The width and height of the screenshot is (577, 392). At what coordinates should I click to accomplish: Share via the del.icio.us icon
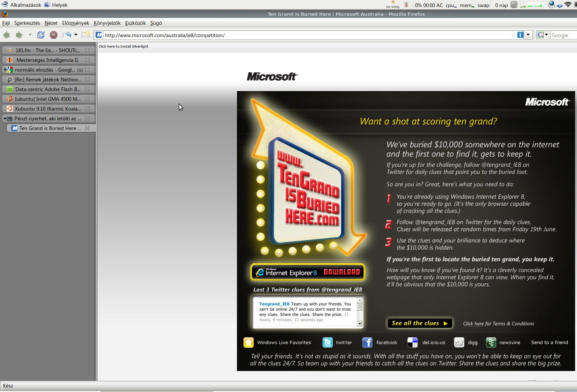[x=412, y=342]
